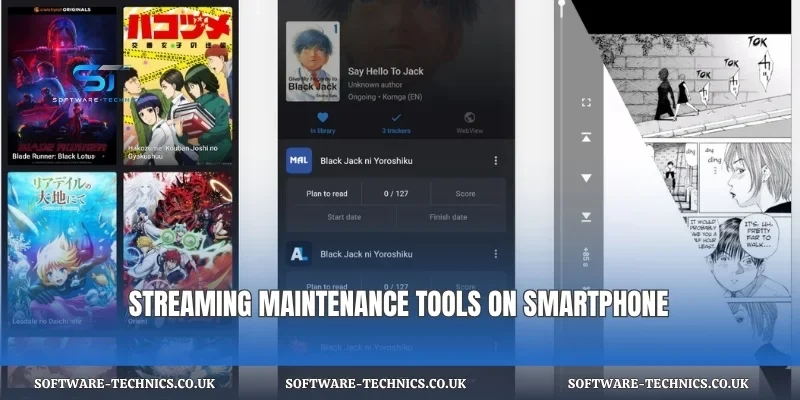Click the reader vertical slider handle
Viewport: 800px width, 400px height.
(x=562, y=3)
